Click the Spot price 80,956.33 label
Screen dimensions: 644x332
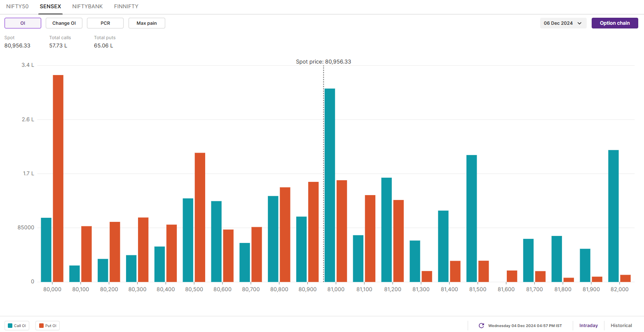(x=323, y=62)
